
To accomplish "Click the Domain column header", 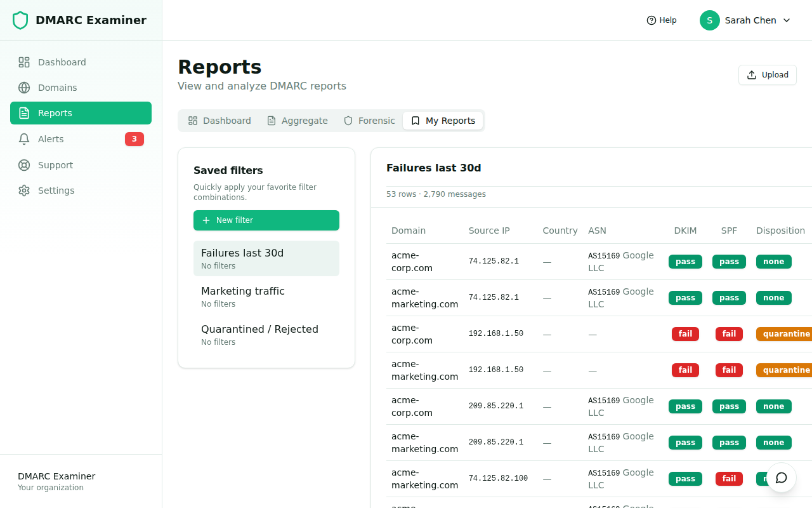I will click(409, 231).
